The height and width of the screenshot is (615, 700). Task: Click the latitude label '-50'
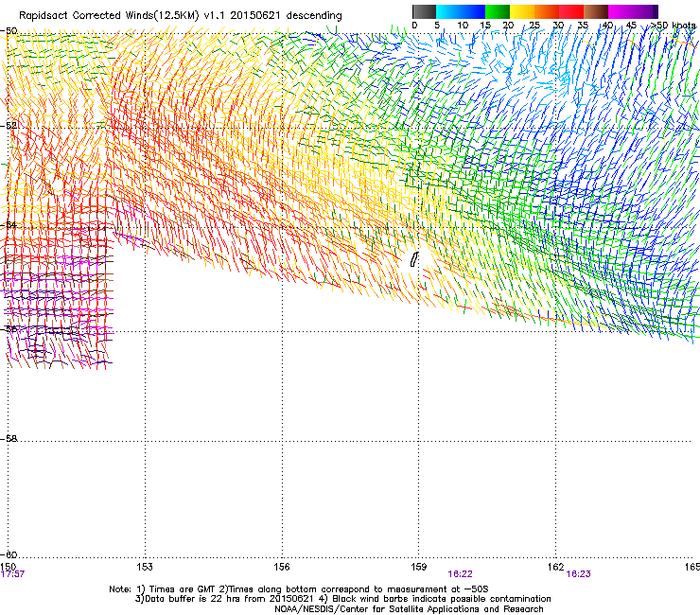pos(9,31)
